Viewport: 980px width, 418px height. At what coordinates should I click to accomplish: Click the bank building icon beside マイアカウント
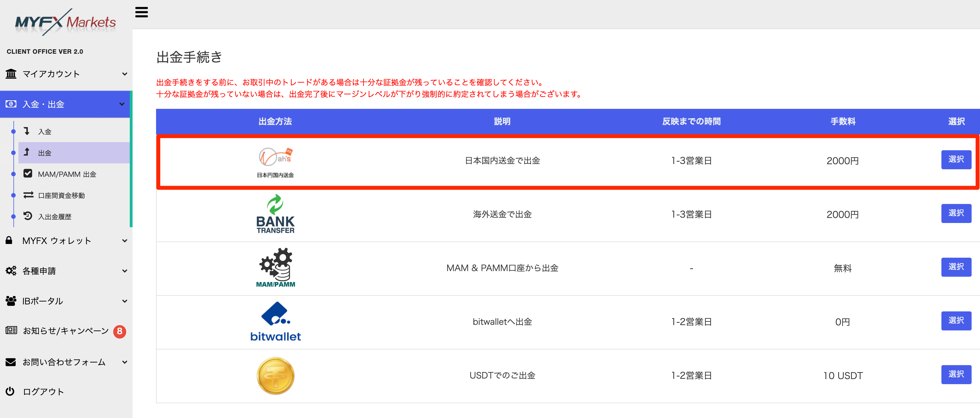11,74
